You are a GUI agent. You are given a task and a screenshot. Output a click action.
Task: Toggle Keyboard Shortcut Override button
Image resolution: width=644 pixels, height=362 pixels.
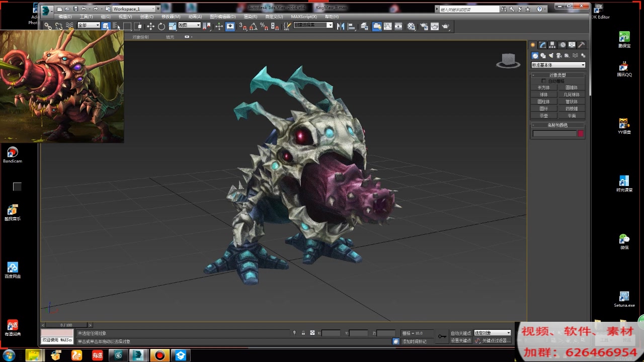tap(230, 26)
